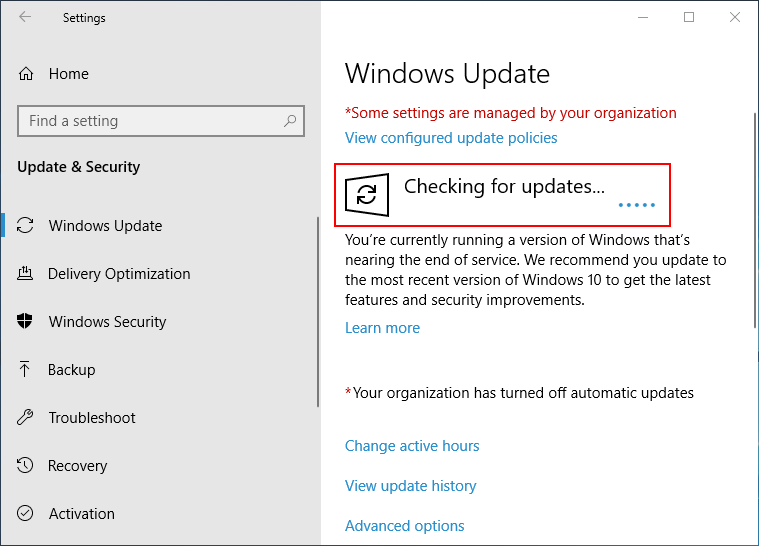
Task: Click the Home house icon
Action: click(x=27, y=74)
